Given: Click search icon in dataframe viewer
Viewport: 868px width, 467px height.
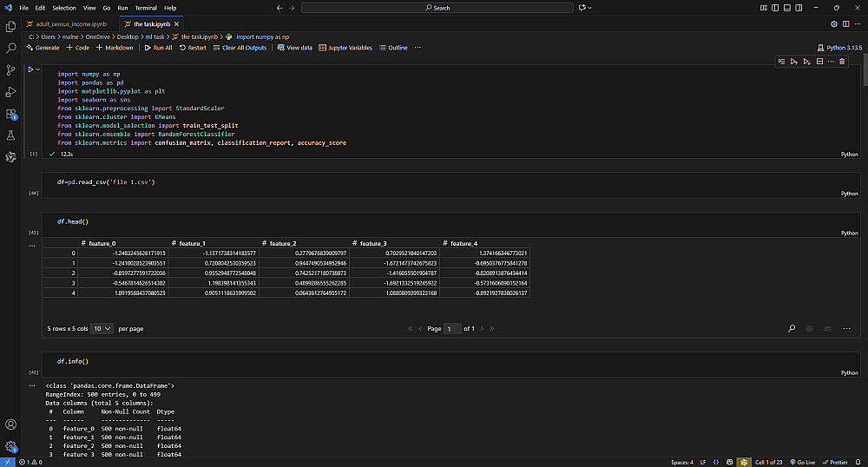Looking at the screenshot, I should (792, 329).
